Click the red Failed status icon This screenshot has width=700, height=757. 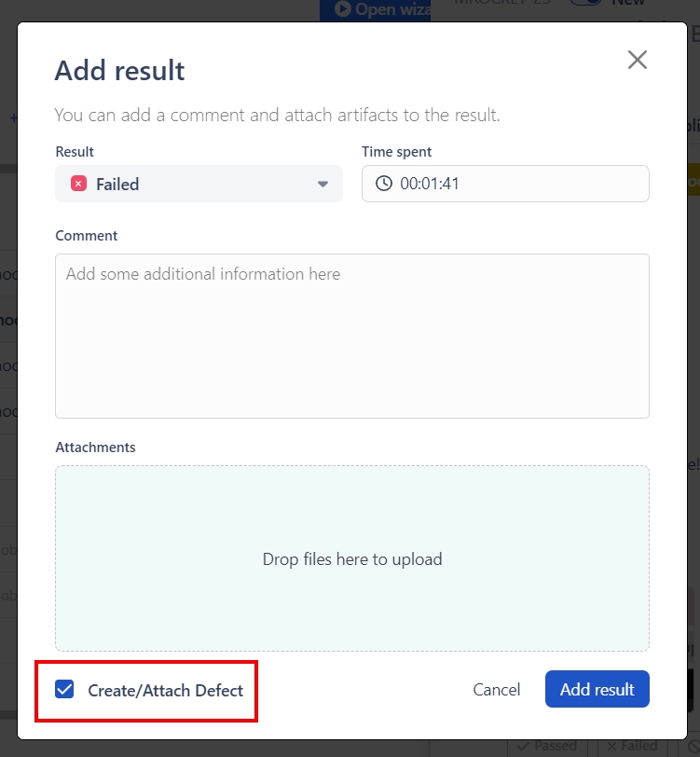[x=79, y=185]
